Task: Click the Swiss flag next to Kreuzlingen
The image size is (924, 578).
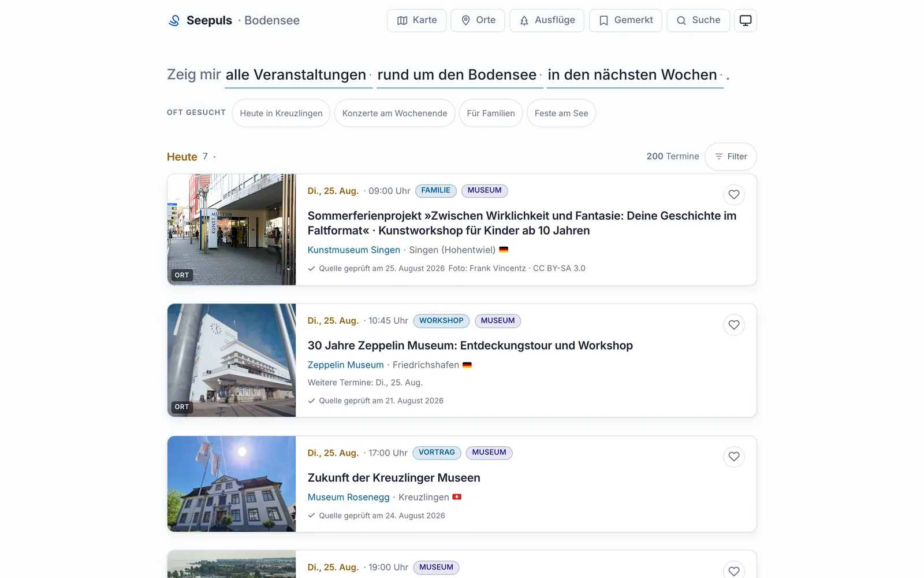Action: (457, 497)
